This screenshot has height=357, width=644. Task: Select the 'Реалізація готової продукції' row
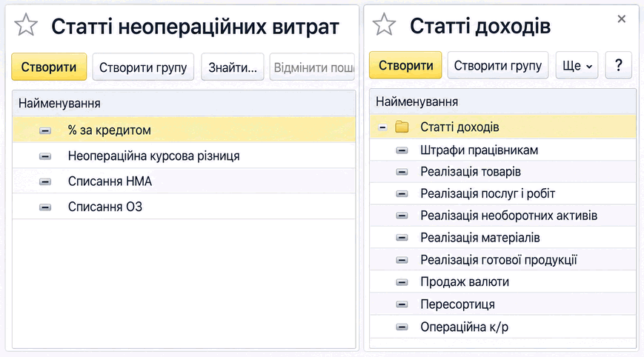502,260
